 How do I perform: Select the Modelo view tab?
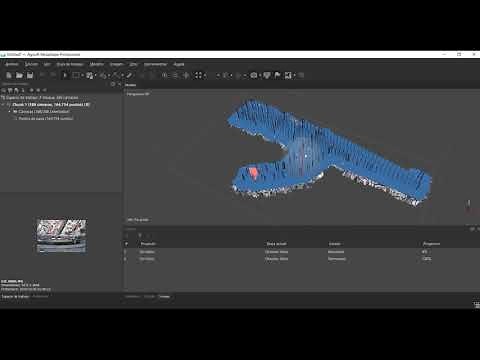tap(131, 85)
